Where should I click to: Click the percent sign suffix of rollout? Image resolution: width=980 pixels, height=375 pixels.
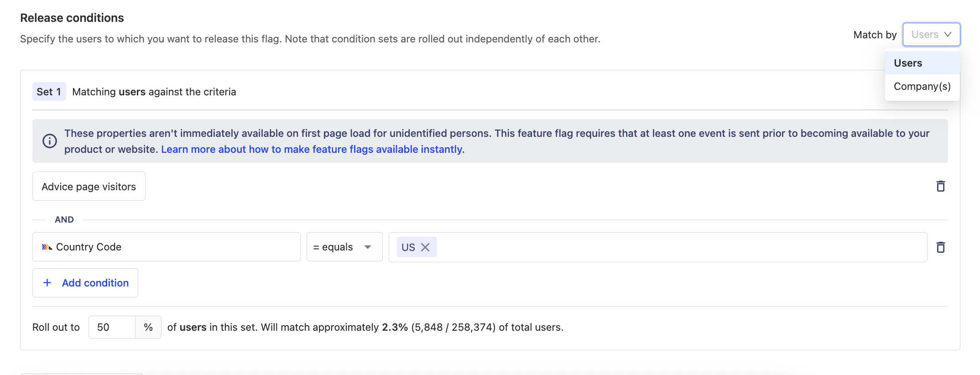[x=148, y=327]
